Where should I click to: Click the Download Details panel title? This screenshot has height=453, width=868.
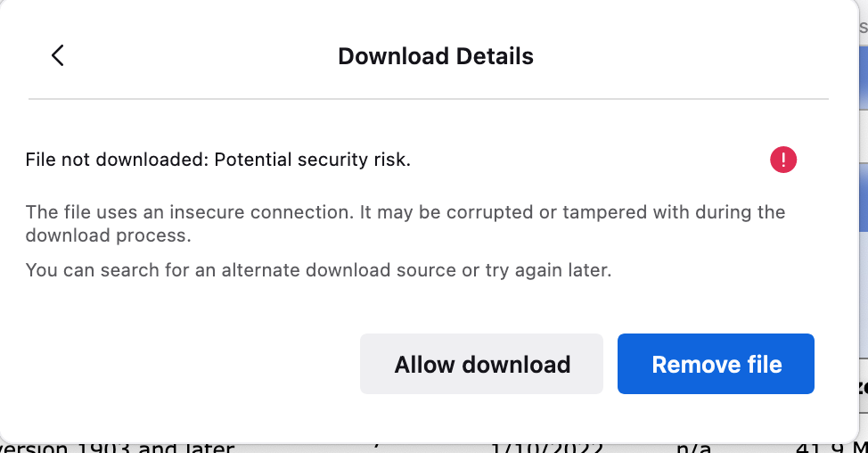[436, 57]
